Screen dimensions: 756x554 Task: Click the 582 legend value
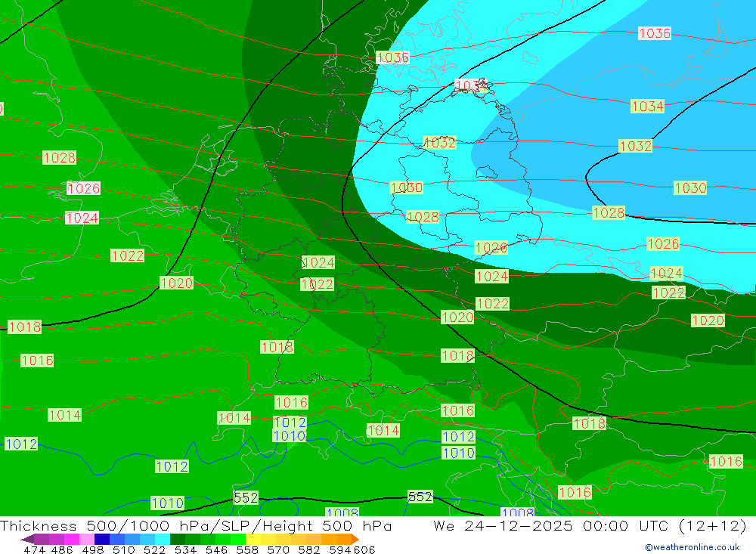(x=308, y=549)
